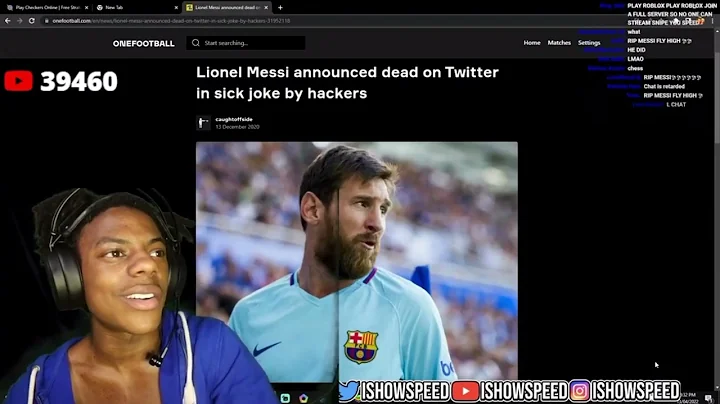
Task: Click chat message 'chess'
Action: click(635, 68)
